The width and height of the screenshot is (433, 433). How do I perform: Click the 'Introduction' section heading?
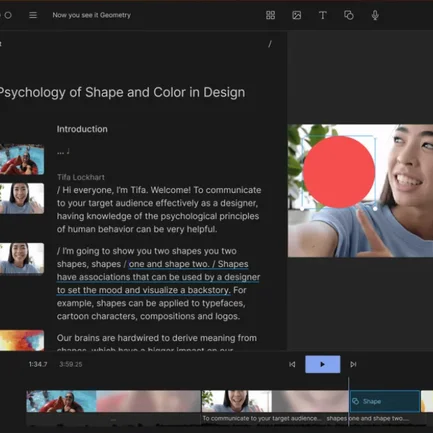click(x=82, y=129)
